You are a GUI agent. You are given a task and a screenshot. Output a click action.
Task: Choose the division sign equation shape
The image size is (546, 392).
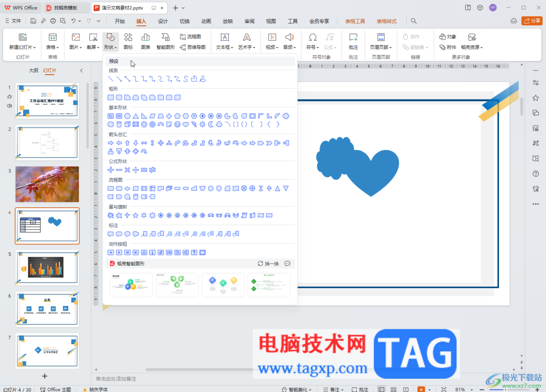(136, 170)
